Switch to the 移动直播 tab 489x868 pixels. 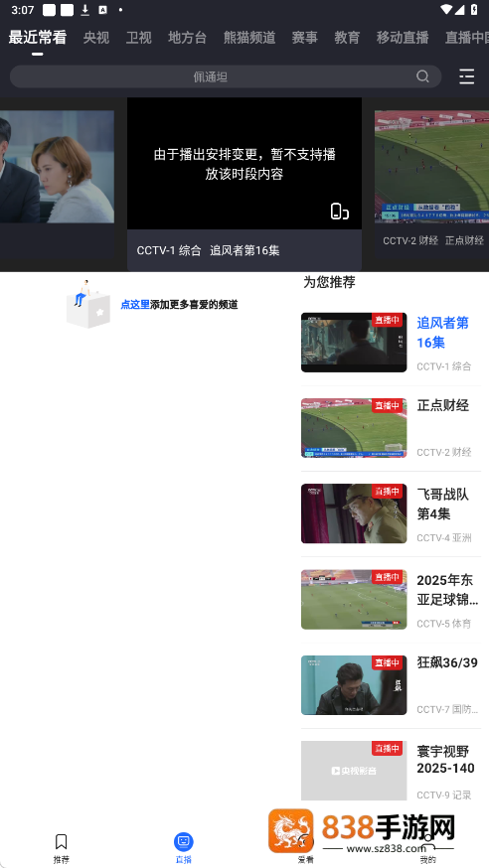click(x=403, y=38)
